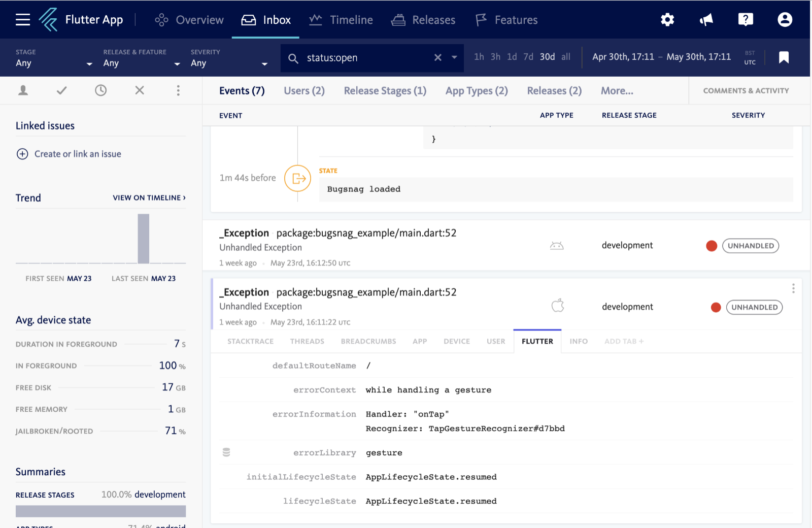Ignore the error with X icon
812x528 pixels.
pyautogui.click(x=140, y=90)
